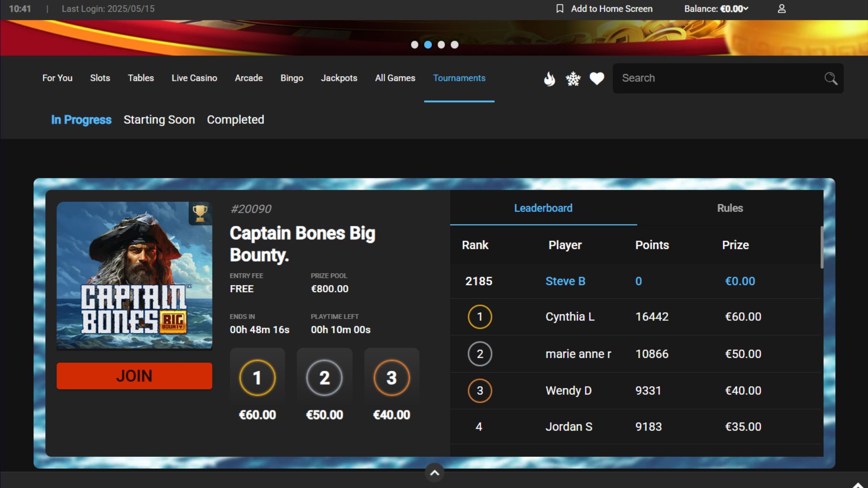The width and height of the screenshot is (868, 488).
Task: Open the Tables category
Action: [x=141, y=78]
